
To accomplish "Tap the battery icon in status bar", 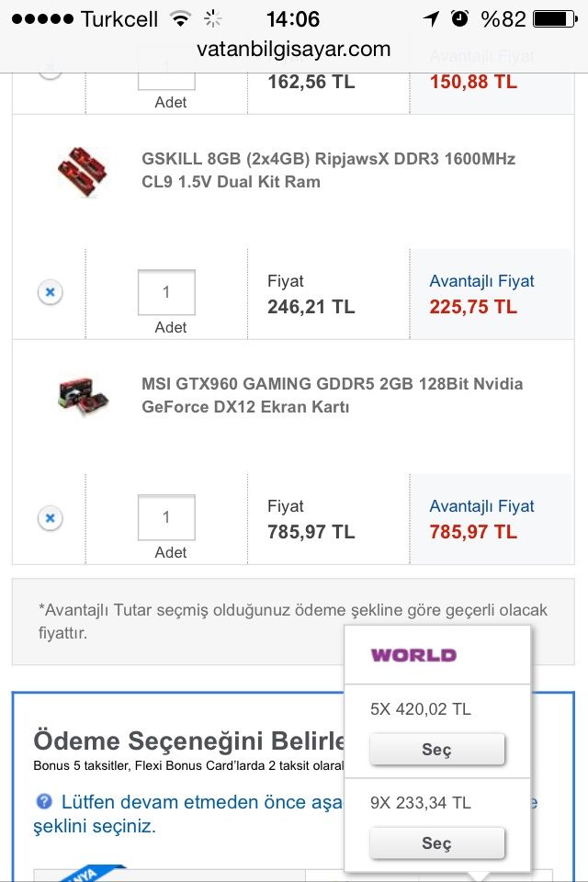I will click(560, 19).
